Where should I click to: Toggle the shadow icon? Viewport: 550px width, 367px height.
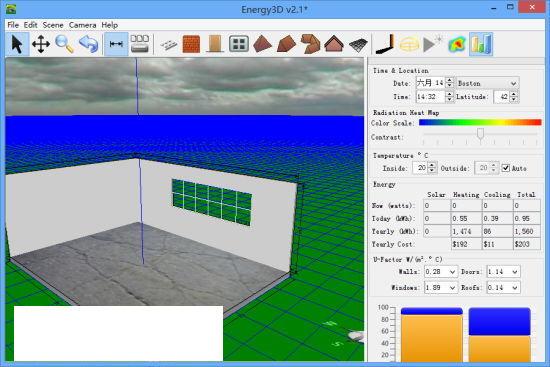385,44
